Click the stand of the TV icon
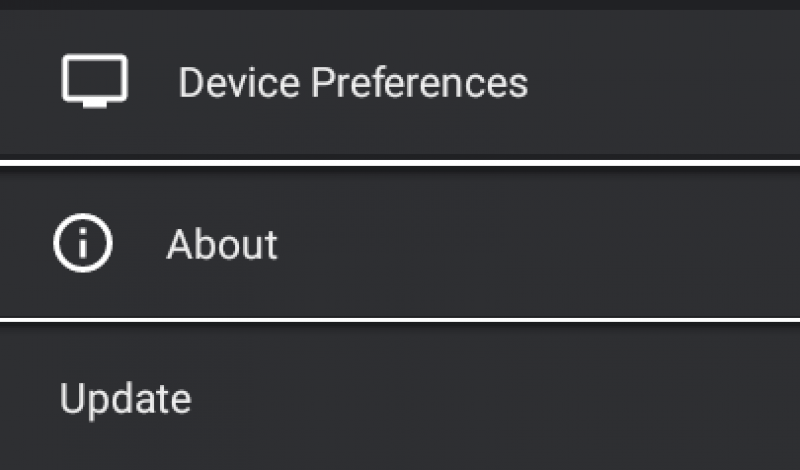Screen dimensions: 800x470 (x=95, y=105)
